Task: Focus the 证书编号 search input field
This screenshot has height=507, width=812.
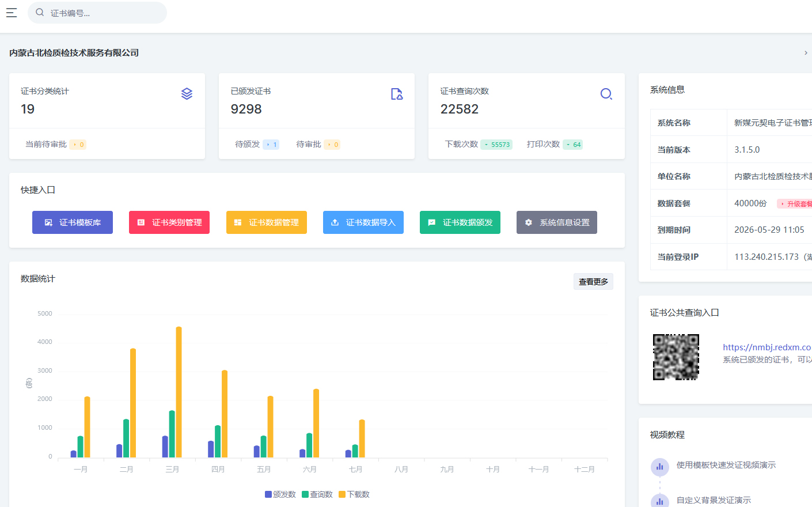Action: point(104,13)
